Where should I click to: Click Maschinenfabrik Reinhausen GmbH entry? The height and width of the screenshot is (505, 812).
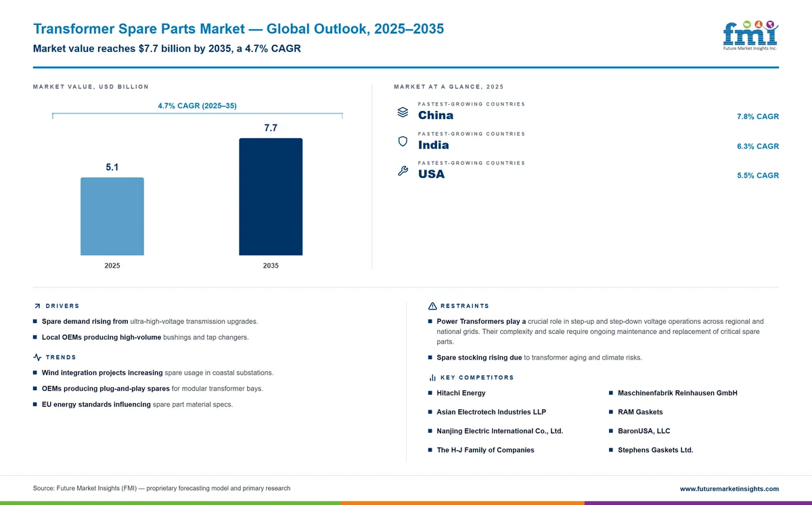(677, 393)
